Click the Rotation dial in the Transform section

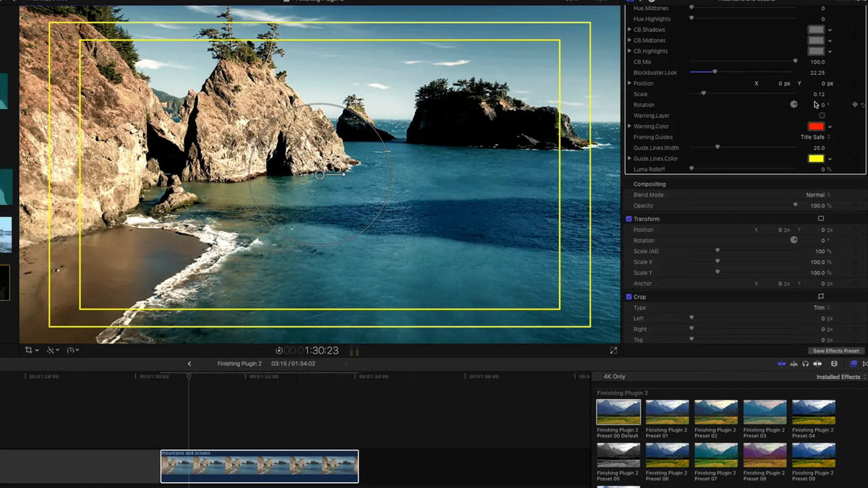(x=793, y=240)
